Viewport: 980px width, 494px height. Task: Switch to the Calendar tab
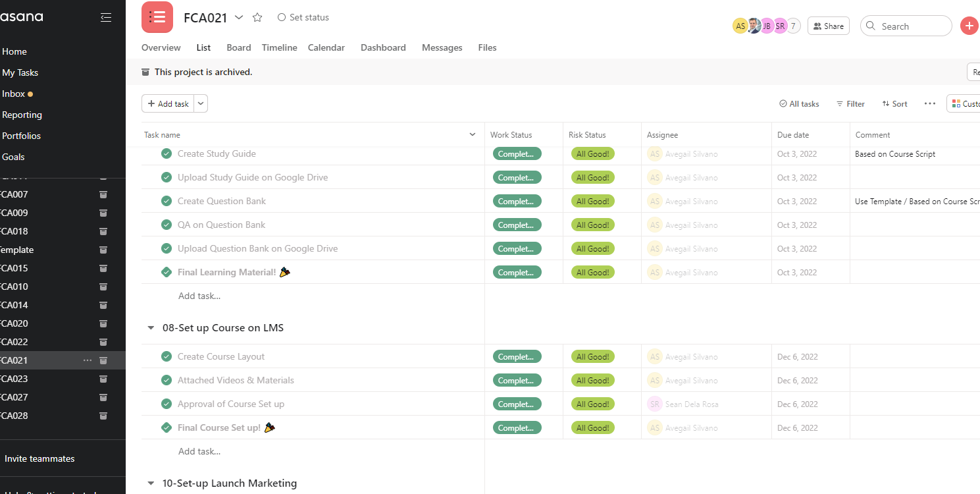tap(326, 47)
